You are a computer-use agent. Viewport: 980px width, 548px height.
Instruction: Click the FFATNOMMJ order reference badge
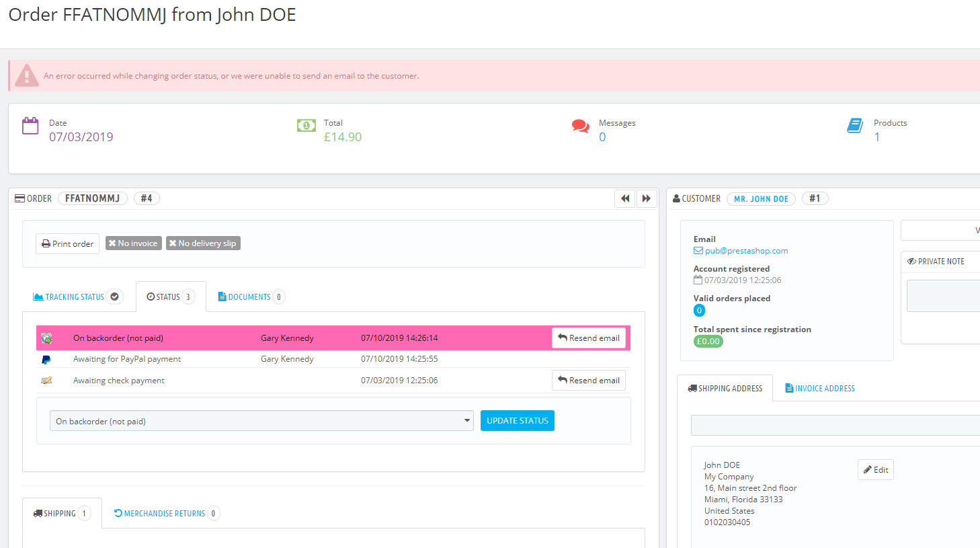click(92, 198)
